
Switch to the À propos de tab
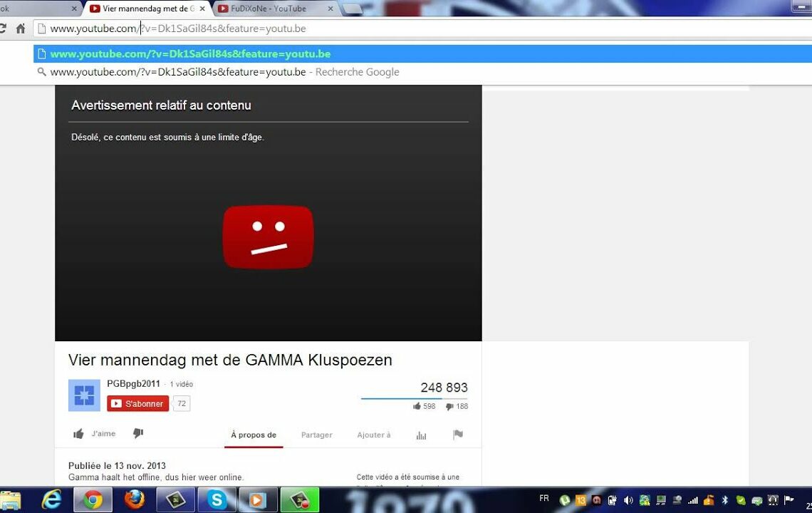[254, 435]
